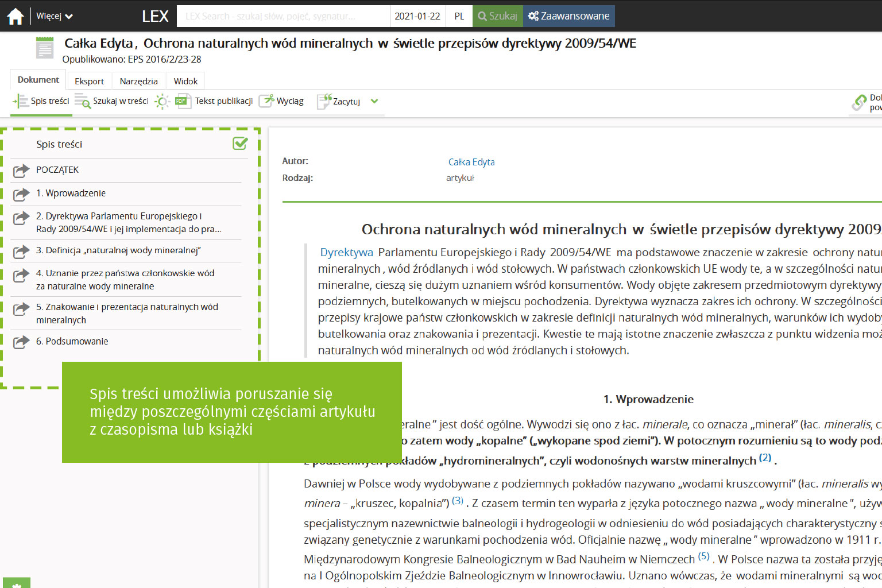Expand the arrow next to Zacytuj
This screenshot has width=882, height=588.
374,101
